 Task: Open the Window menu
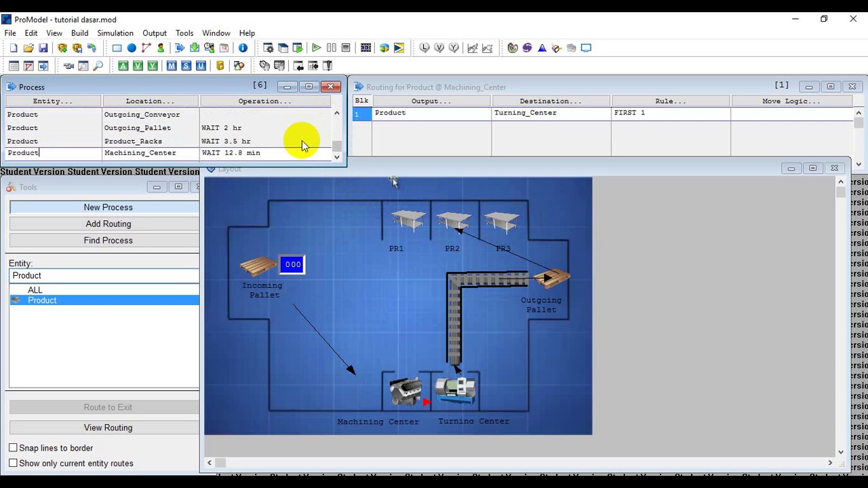click(216, 33)
